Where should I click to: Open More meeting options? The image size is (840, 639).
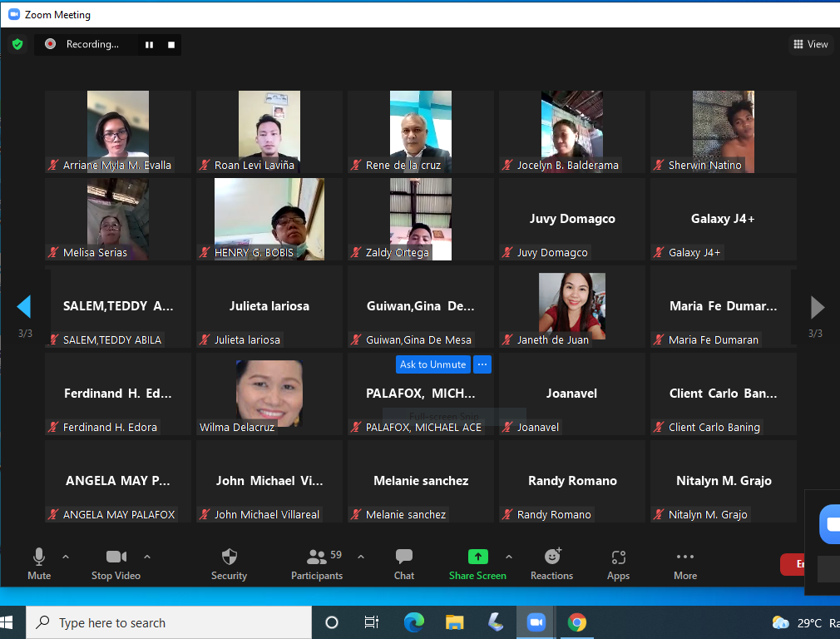click(684, 557)
